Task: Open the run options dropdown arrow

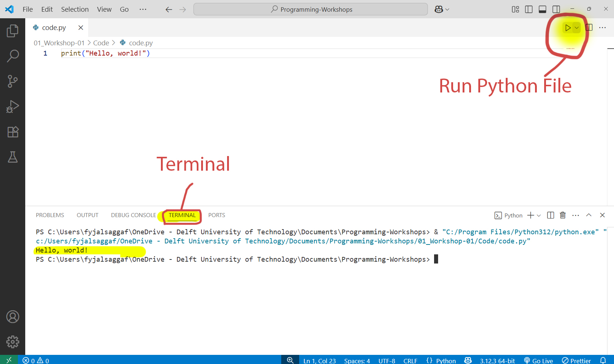Action: coord(577,28)
